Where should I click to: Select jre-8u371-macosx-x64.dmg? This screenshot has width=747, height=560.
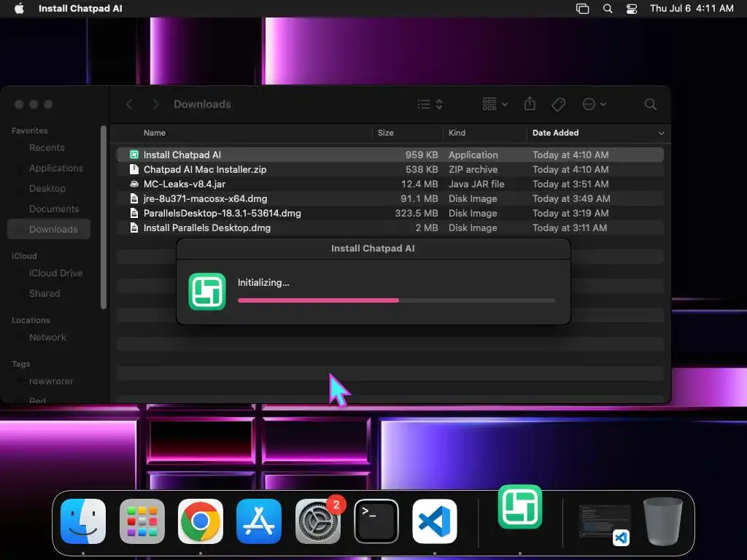390,198
